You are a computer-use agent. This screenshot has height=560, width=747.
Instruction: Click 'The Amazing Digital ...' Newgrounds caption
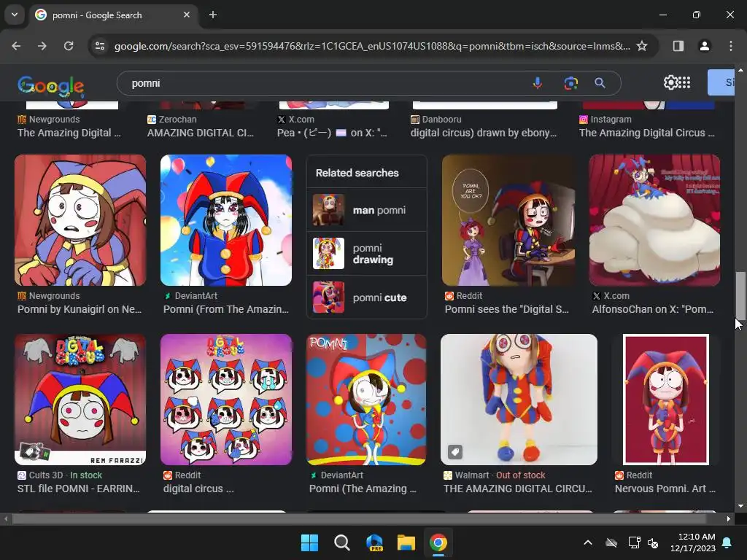click(x=69, y=133)
